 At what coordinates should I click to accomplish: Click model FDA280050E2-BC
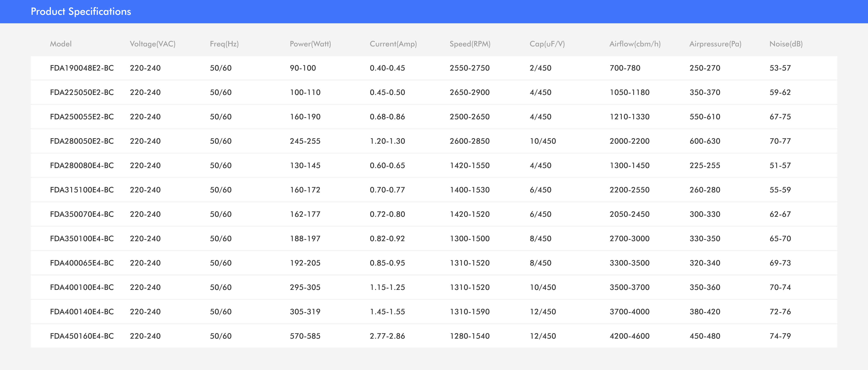[x=82, y=141]
